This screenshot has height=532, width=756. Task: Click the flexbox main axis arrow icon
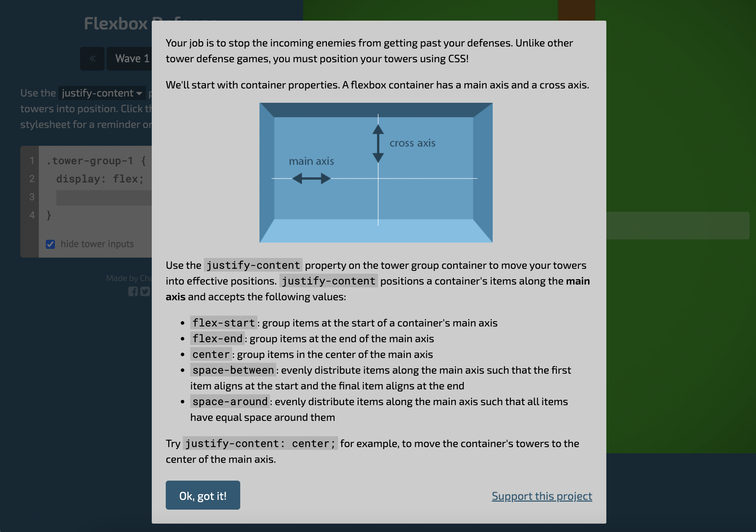point(312,179)
